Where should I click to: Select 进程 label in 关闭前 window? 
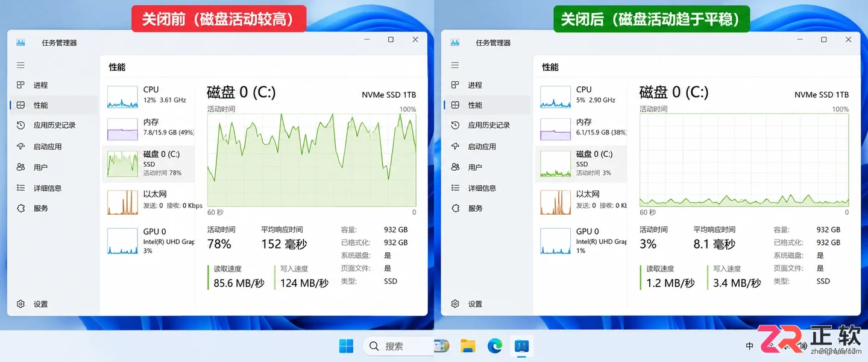click(x=40, y=85)
